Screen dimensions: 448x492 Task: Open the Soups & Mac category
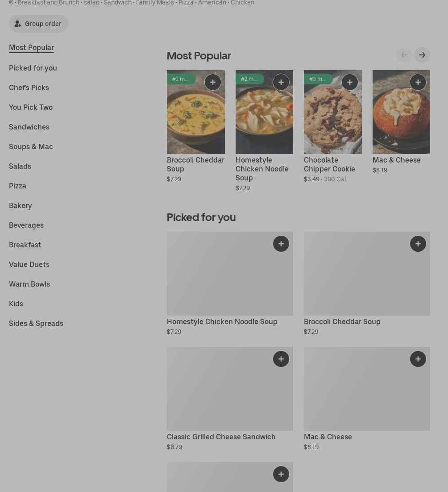31,146
